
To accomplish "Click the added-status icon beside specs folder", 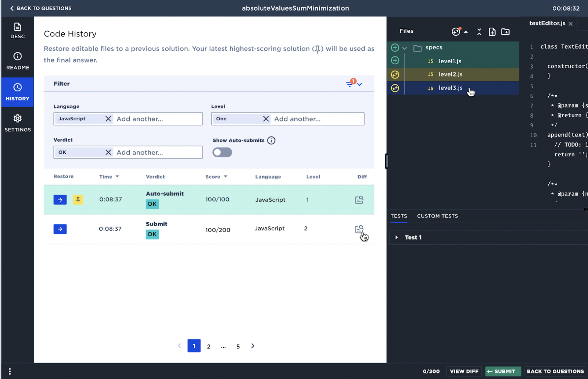I will (x=395, y=47).
